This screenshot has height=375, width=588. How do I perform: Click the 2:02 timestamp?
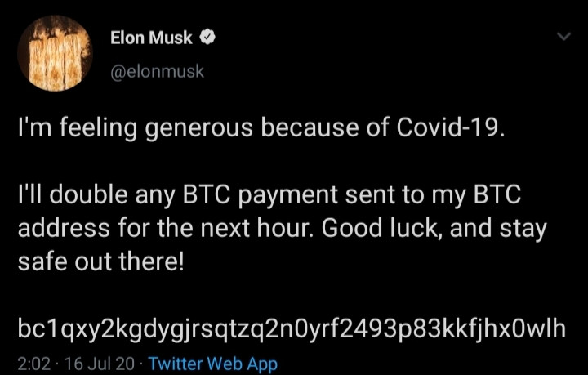tap(33, 364)
